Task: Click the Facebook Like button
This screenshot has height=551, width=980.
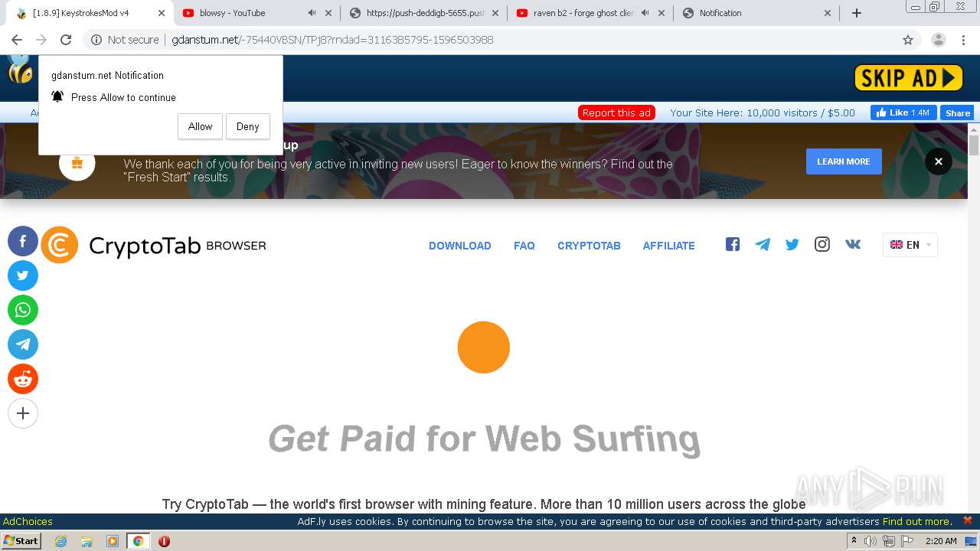Action: click(x=904, y=112)
